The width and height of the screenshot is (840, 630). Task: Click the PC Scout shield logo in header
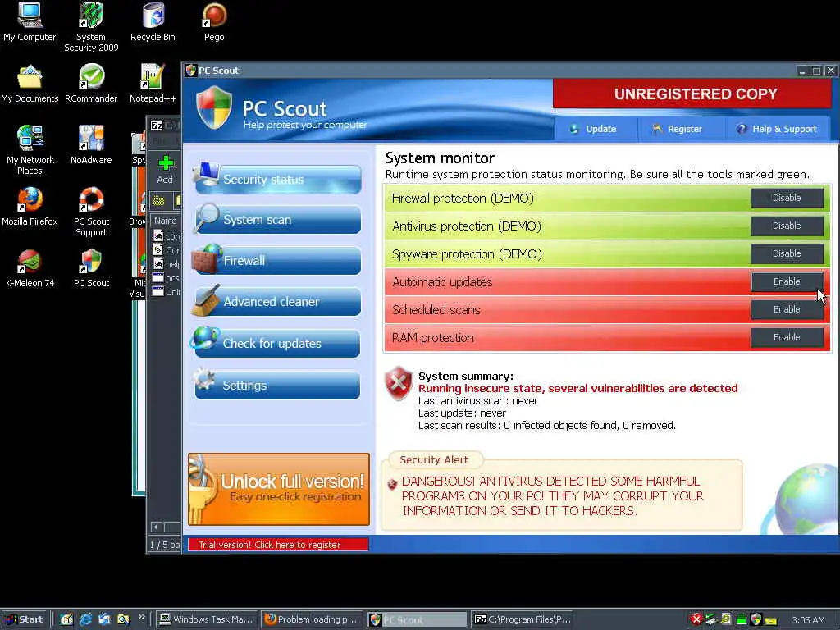tap(214, 107)
